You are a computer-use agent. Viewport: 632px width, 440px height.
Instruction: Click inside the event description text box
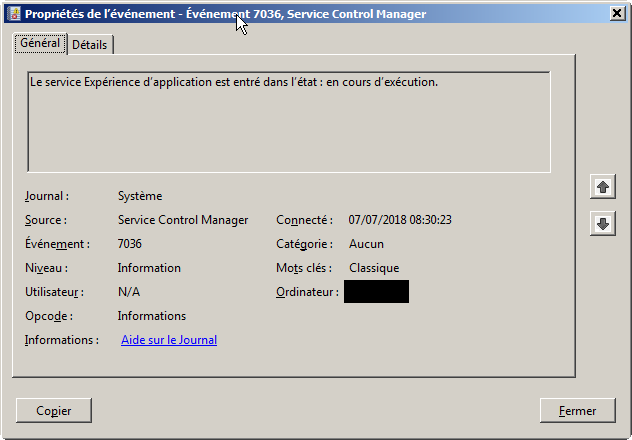coord(289,122)
